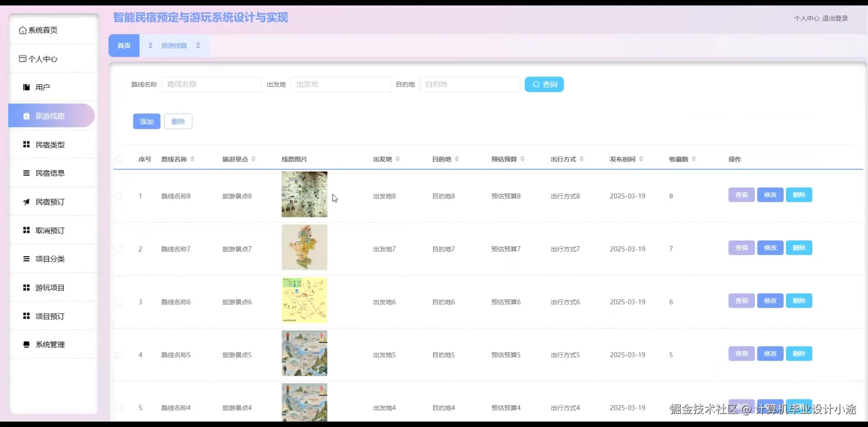868x427 pixels.
Task: Select the 旅游线路 breadcrumb tab
Action: [x=174, y=45]
